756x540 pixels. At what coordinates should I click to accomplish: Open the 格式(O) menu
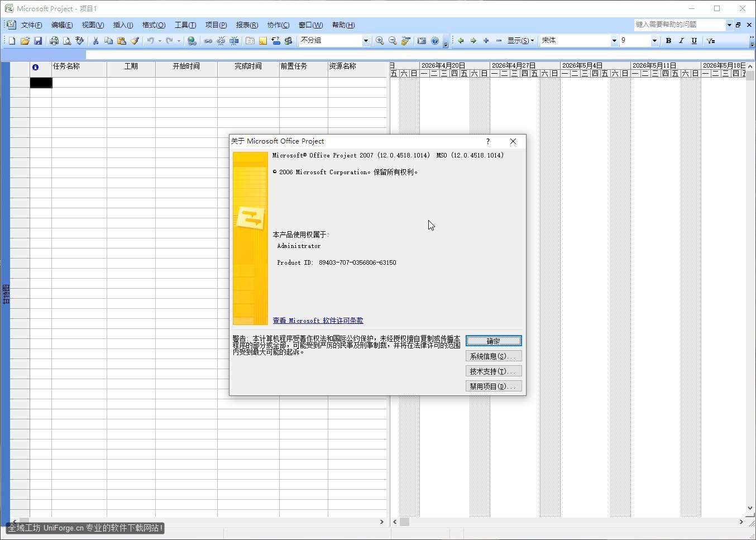coord(154,25)
